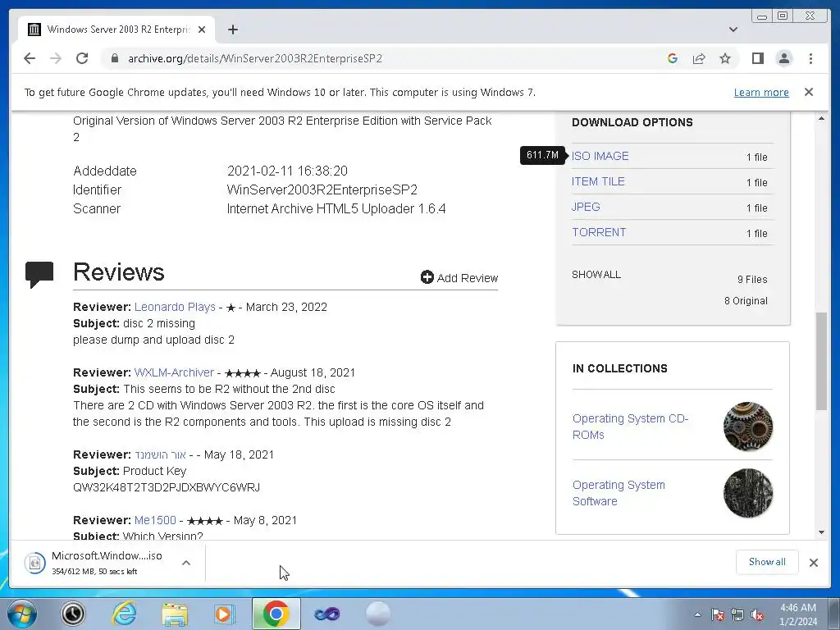Open the Learn more link
The width and height of the screenshot is (840, 630).
click(761, 92)
